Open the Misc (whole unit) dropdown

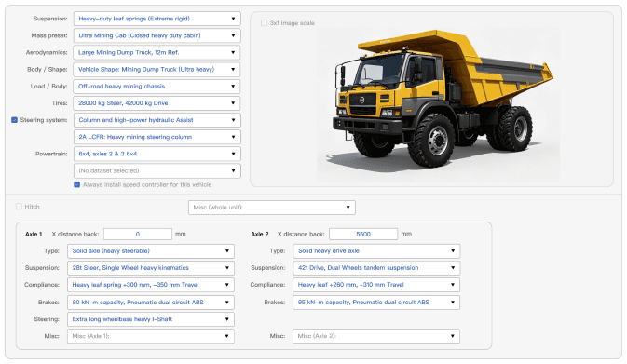pos(271,208)
